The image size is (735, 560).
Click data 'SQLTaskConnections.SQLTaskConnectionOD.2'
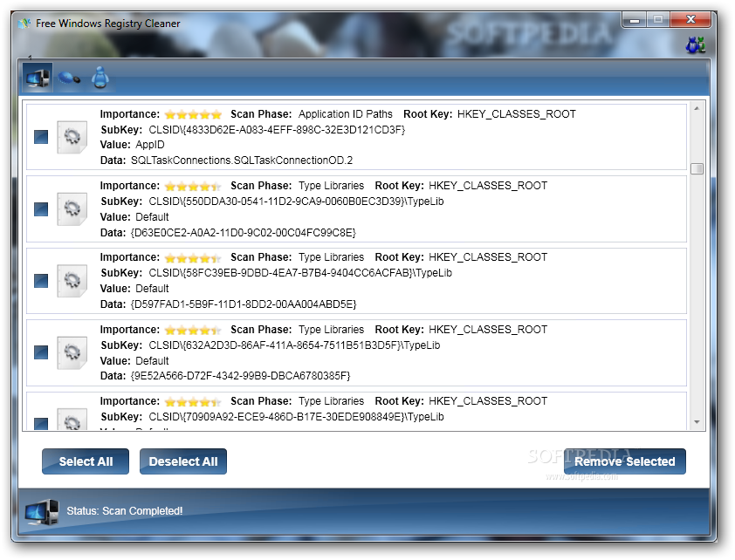[242, 160]
